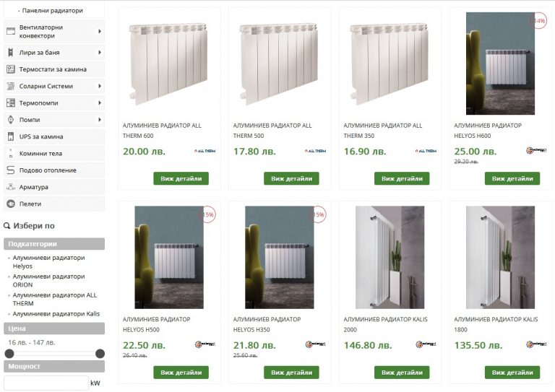
Task: Click the Соларни Системи icon
Action: (11, 86)
